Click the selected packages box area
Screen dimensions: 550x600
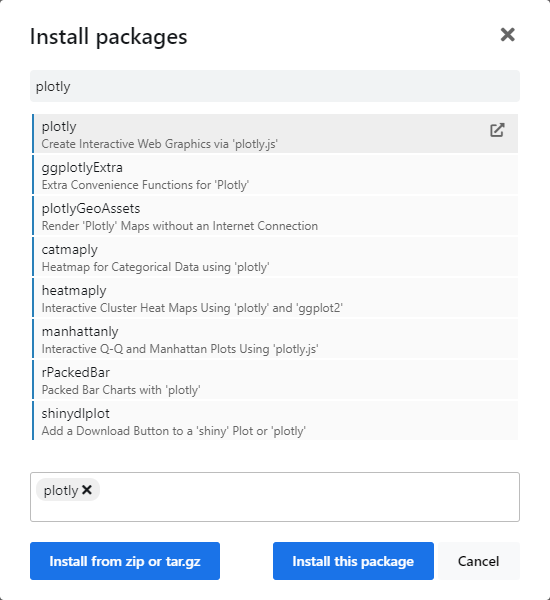click(275, 497)
